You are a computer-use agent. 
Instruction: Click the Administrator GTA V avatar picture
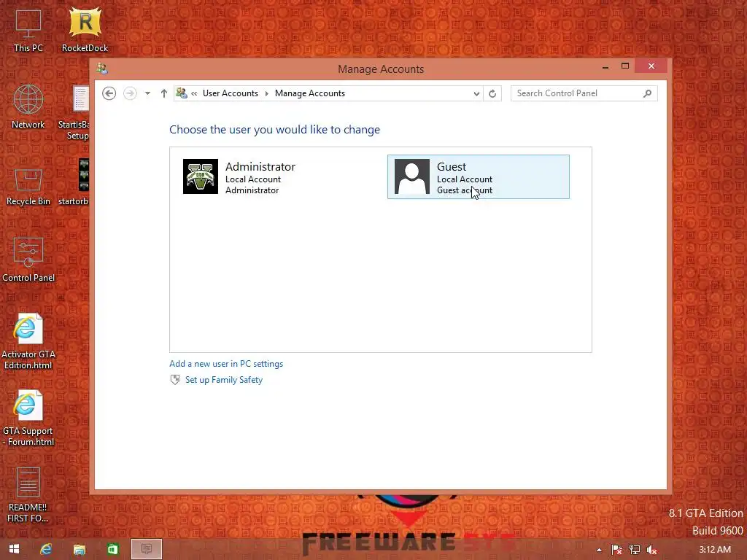[201, 176]
